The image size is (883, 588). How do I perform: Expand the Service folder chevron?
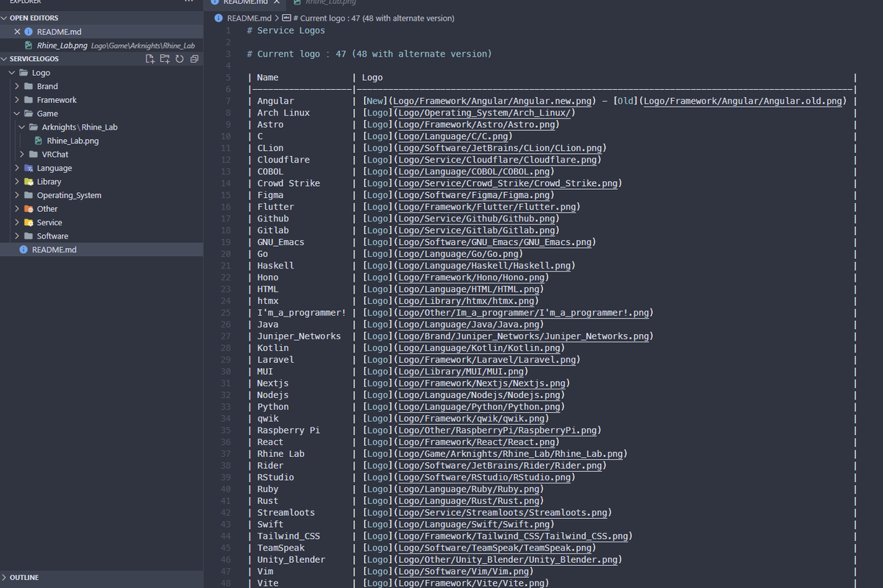[x=18, y=222]
